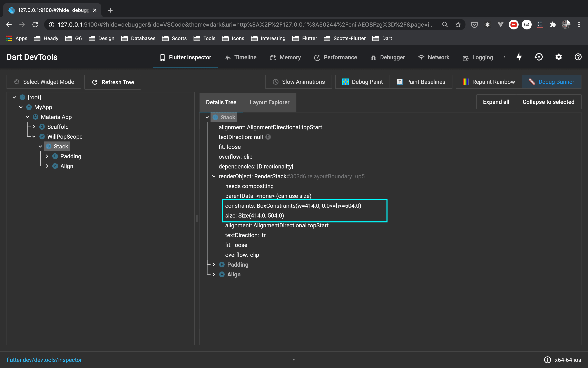588x368 pixels.
Task: Open the Dart bookmarks folder
Action: (382, 38)
